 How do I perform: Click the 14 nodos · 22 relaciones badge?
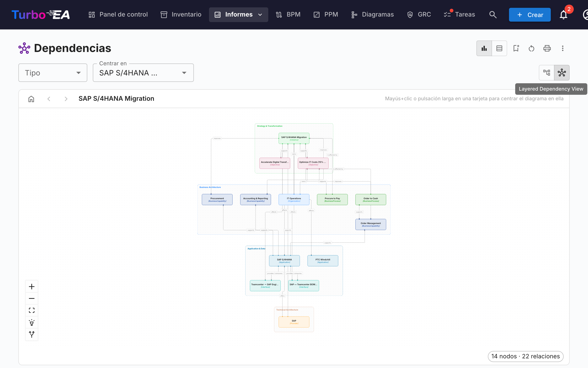point(525,356)
